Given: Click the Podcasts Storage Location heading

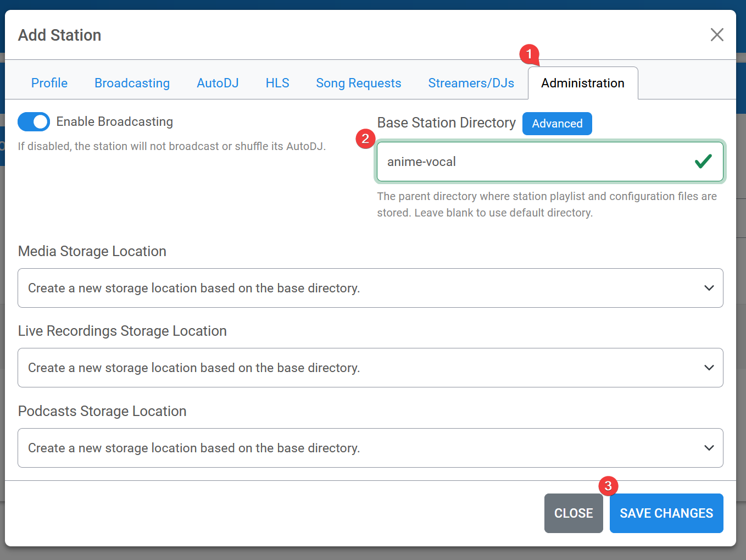Looking at the screenshot, I should pyautogui.click(x=102, y=411).
